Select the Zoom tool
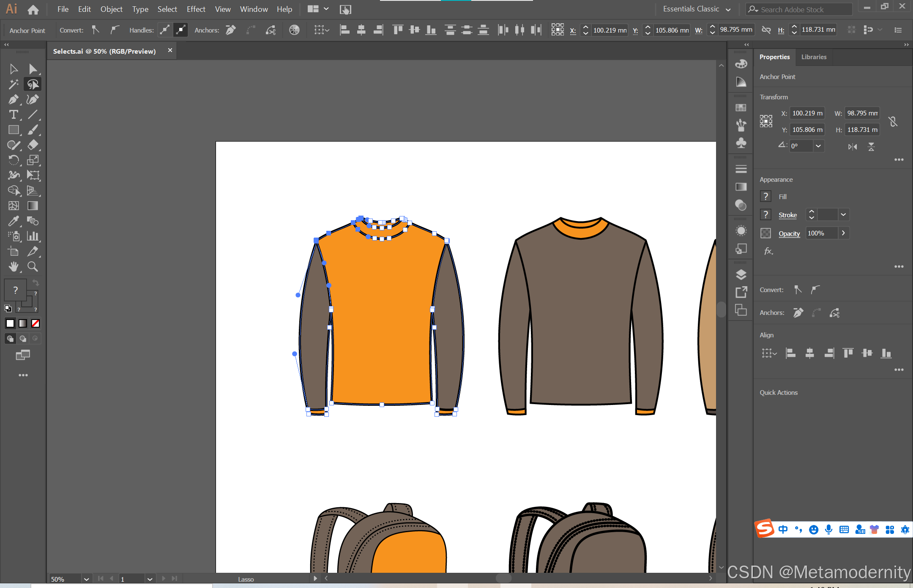Viewport: 913px width, 588px height. pos(33,267)
